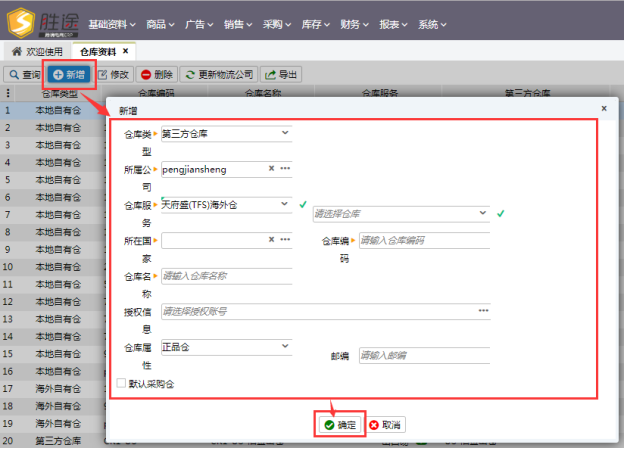Close the 新增 dialog window
624x449 pixels.
point(603,108)
